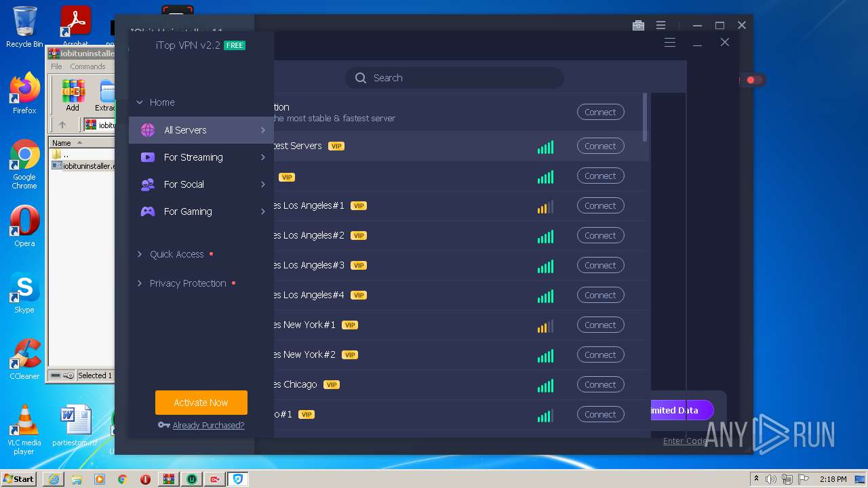
Task: Connect to Los Angeles#2 server
Action: [600, 236]
